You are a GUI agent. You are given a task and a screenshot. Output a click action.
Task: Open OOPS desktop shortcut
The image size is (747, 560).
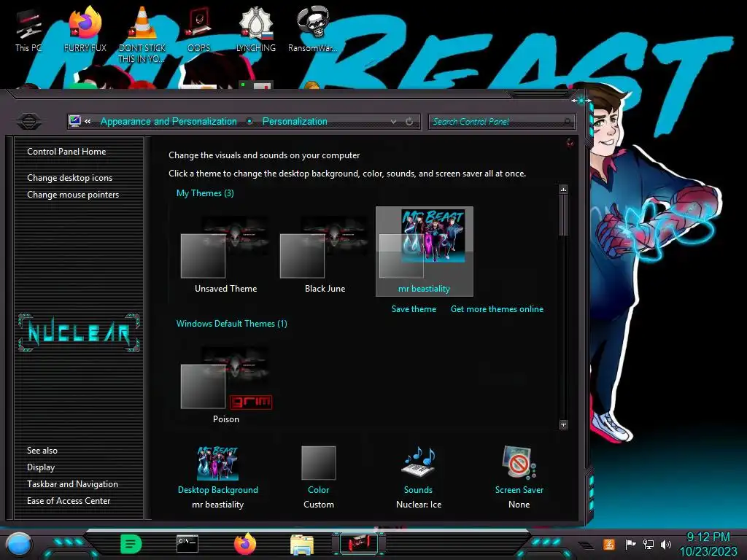pos(198,31)
